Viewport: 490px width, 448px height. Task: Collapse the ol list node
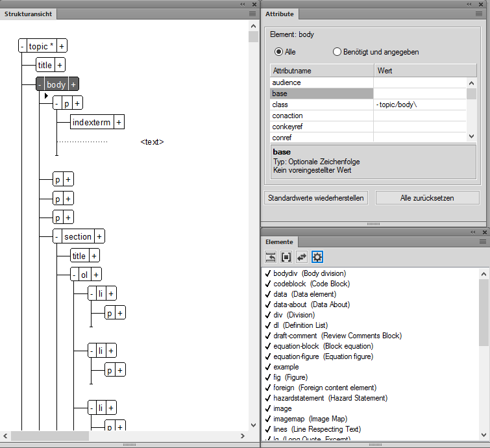coord(75,275)
